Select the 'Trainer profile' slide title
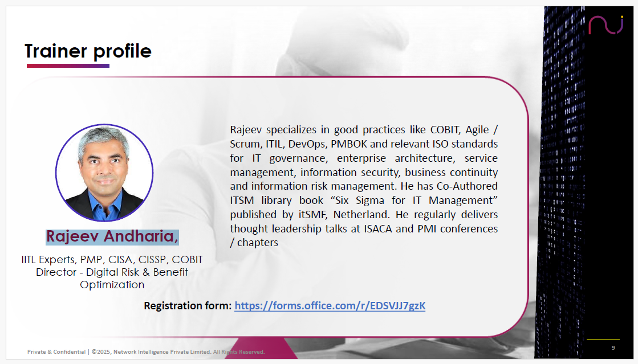The image size is (638, 364). (88, 51)
